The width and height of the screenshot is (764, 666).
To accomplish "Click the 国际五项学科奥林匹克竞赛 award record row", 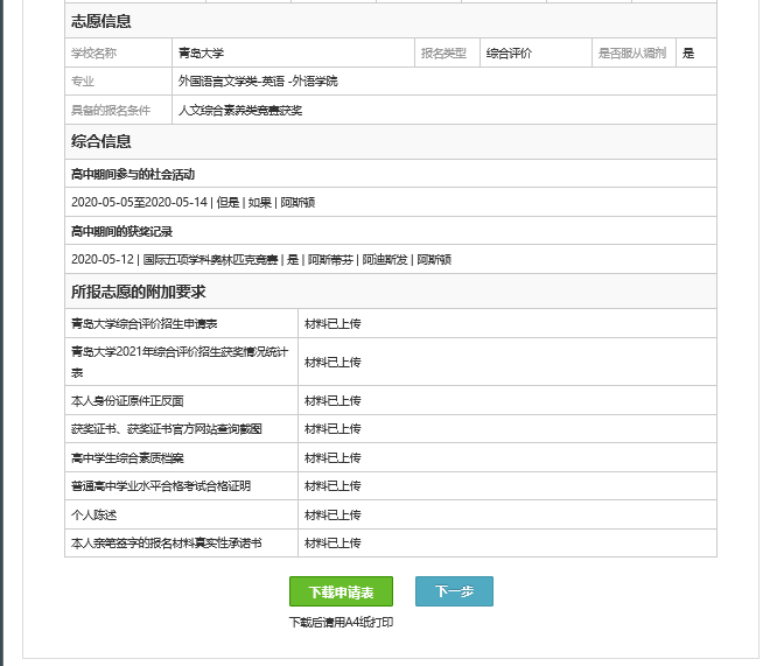I will [x=261, y=260].
